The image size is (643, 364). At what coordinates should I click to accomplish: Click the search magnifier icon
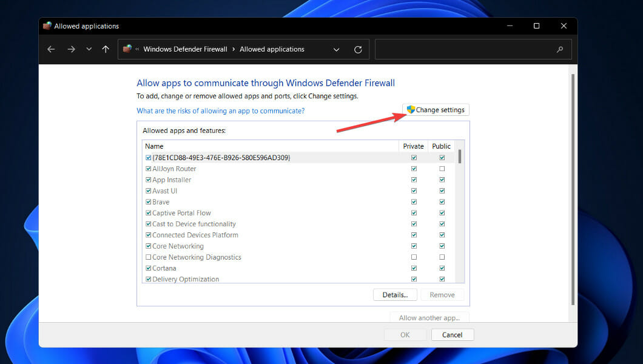560,49
